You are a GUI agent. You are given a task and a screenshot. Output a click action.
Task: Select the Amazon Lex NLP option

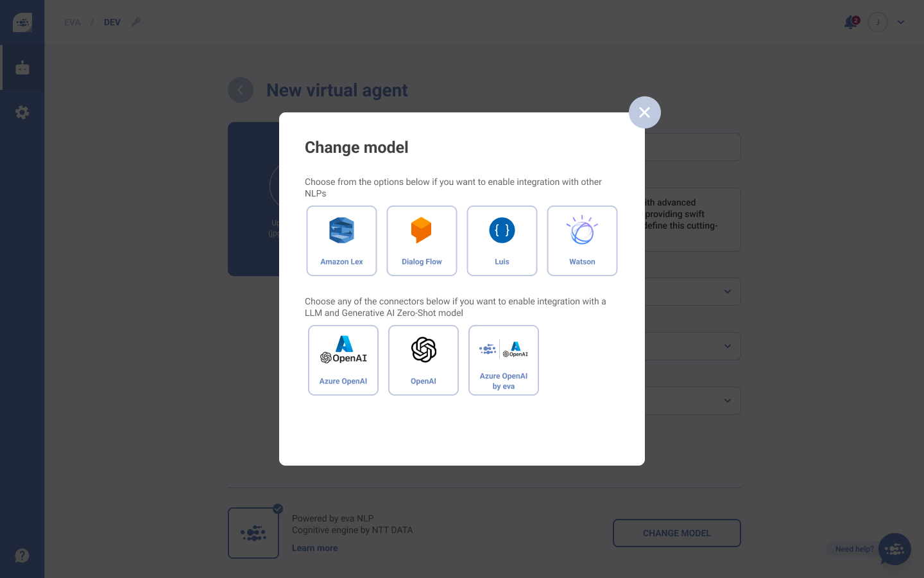click(341, 241)
